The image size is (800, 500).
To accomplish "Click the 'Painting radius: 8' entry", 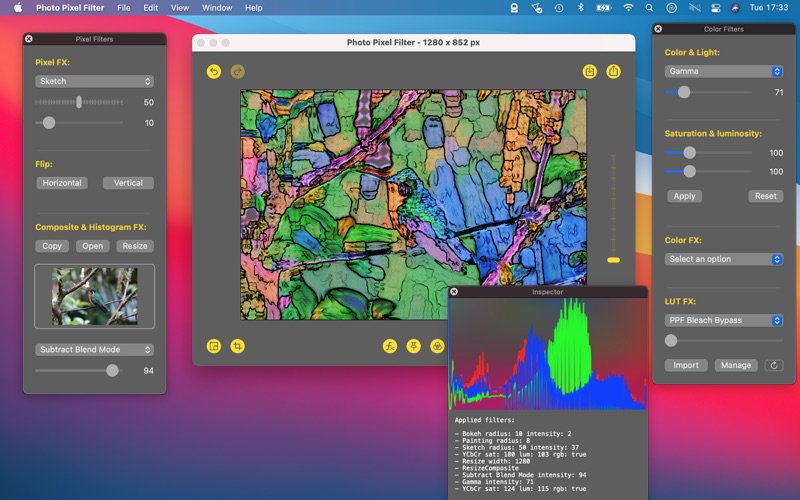I will (492, 440).
